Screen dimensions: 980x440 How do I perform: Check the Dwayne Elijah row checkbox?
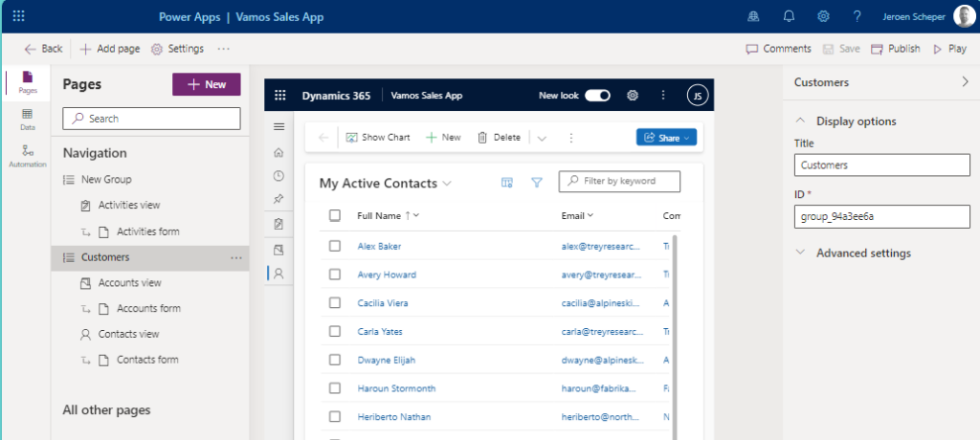(335, 360)
